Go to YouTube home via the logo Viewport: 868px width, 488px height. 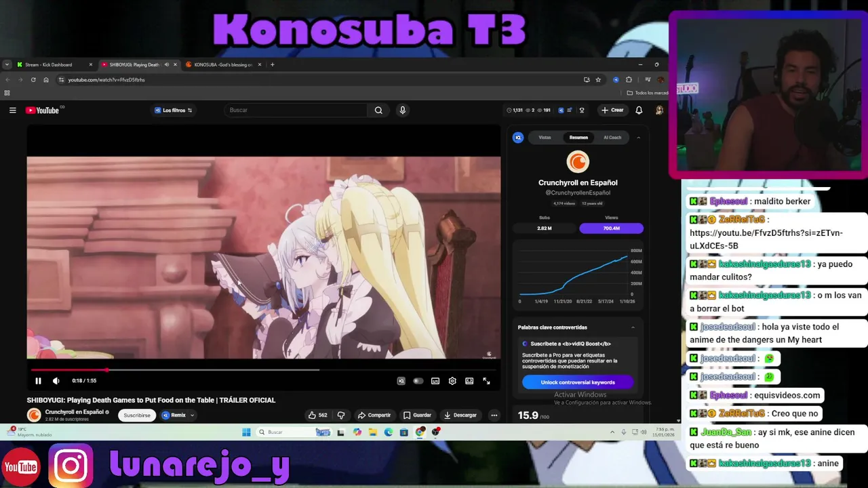click(x=44, y=110)
